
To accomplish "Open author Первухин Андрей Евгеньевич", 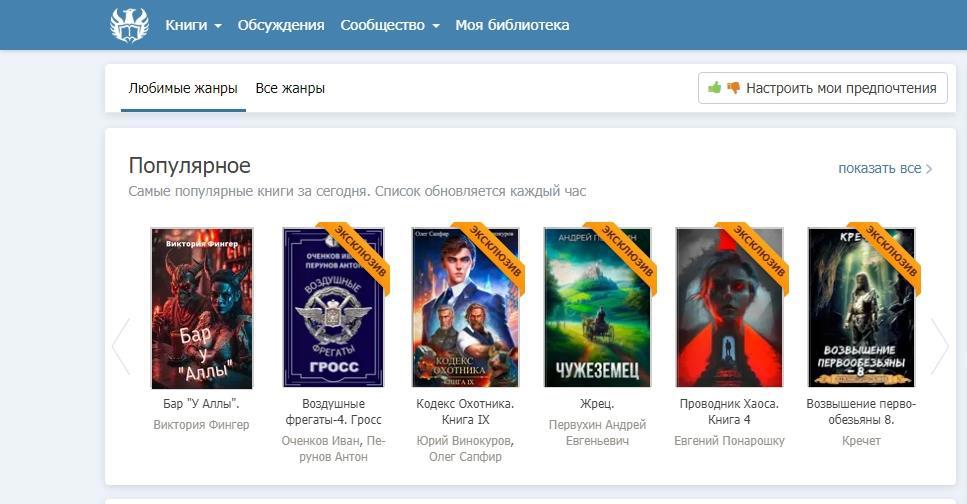I will point(597,432).
